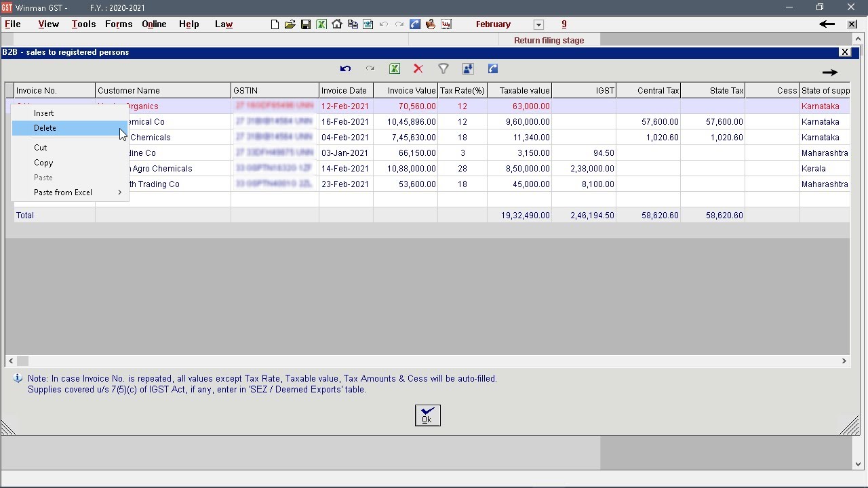Click the horizontal scrollbar right arrow
868x488 pixels.
[844, 361]
